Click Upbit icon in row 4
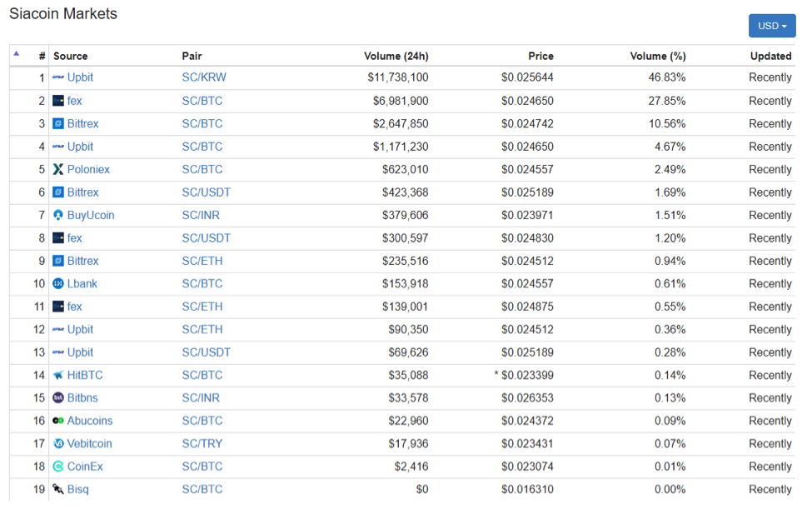Viewport: 812px width, 509px height. [x=58, y=147]
